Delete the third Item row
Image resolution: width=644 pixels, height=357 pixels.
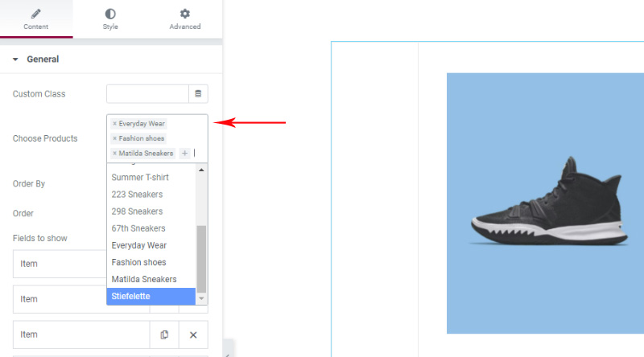[x=193, y=334]
